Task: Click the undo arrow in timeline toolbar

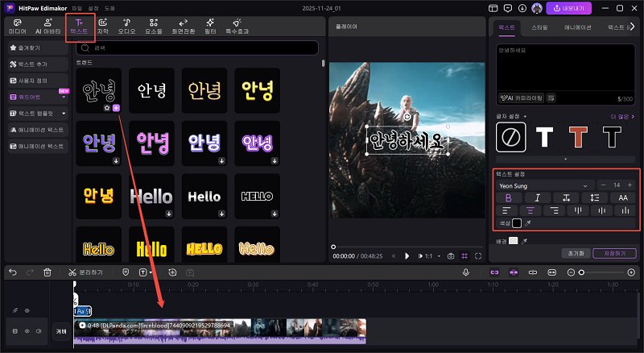Action: click(x=13, y=272)
